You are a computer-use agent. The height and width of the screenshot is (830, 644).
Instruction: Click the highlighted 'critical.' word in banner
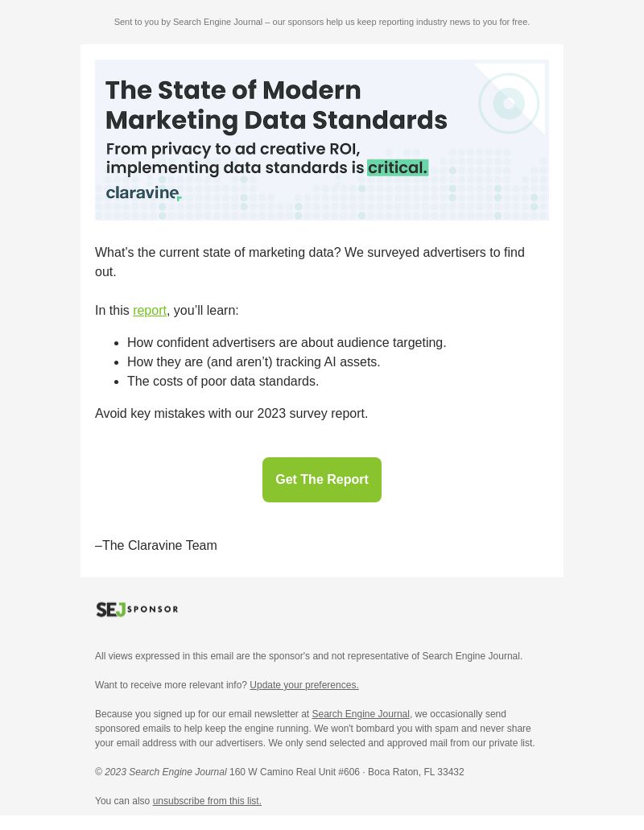tap(398, 167)
